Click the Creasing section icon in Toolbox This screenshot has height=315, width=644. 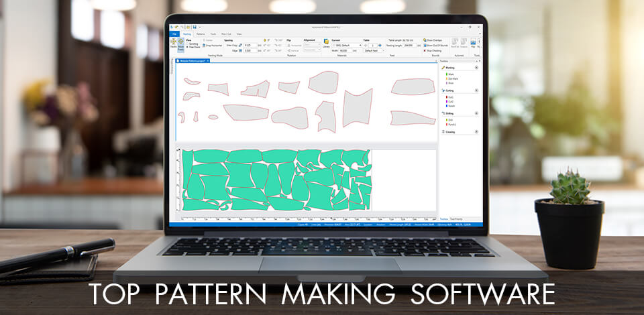[443, 131]
